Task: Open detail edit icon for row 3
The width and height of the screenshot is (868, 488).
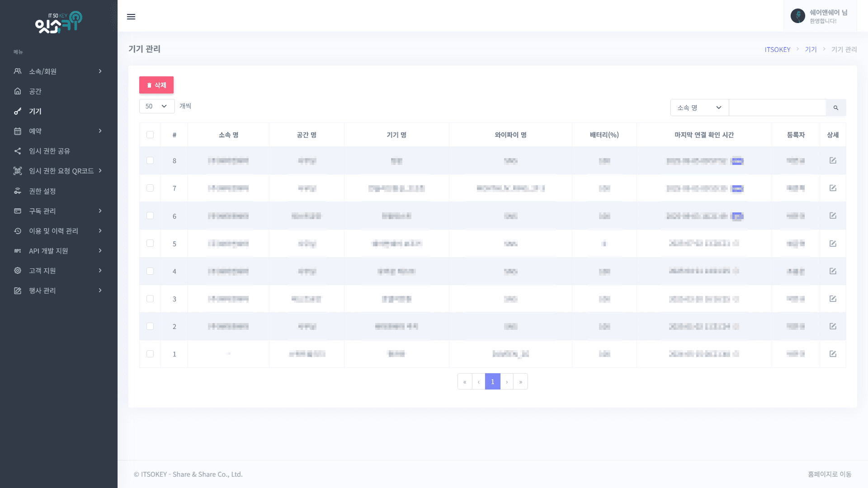Action: coord(833,299)
